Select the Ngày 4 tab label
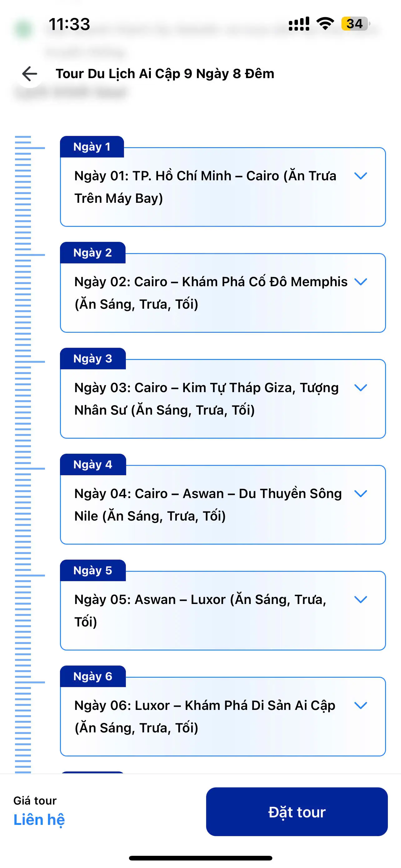401x868 pixels. (x=92, y=465)
